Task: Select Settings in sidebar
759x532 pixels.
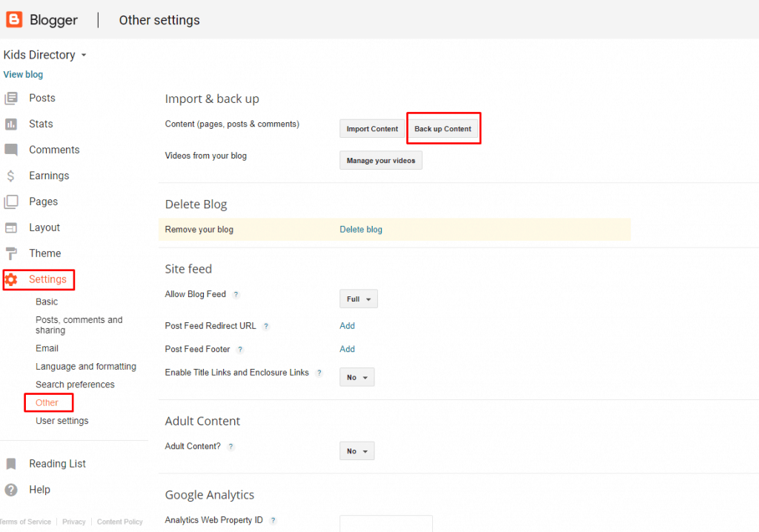Action: coord(47,279)
